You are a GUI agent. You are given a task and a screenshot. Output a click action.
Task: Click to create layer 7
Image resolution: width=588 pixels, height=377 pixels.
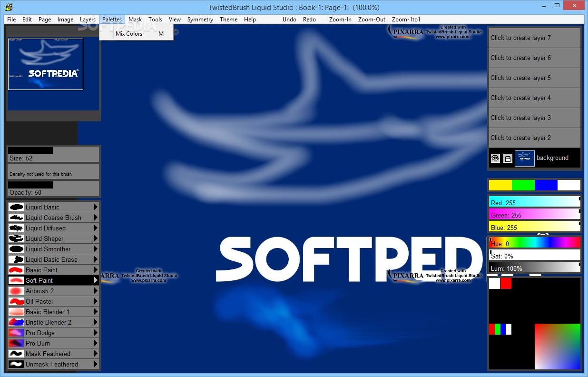(535, 38)
